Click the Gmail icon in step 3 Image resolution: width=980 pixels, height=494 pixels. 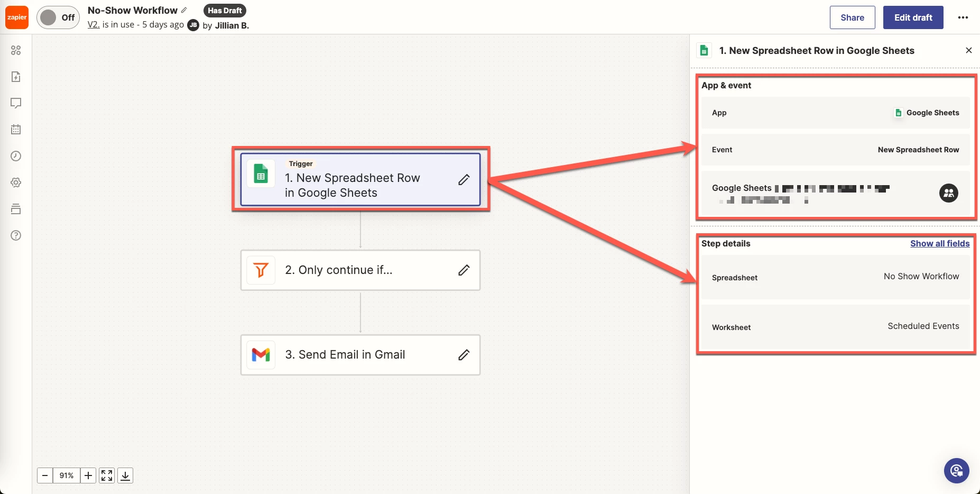(261, 355)
